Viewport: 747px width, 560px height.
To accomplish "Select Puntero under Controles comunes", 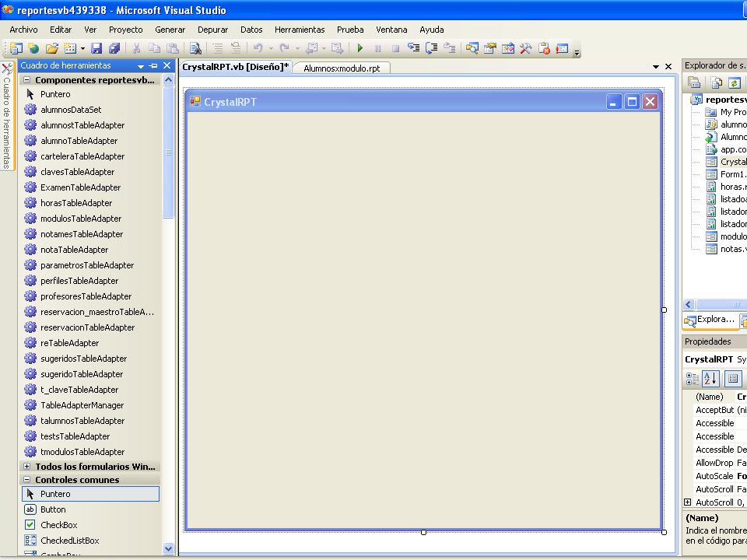I will point(90,494).
